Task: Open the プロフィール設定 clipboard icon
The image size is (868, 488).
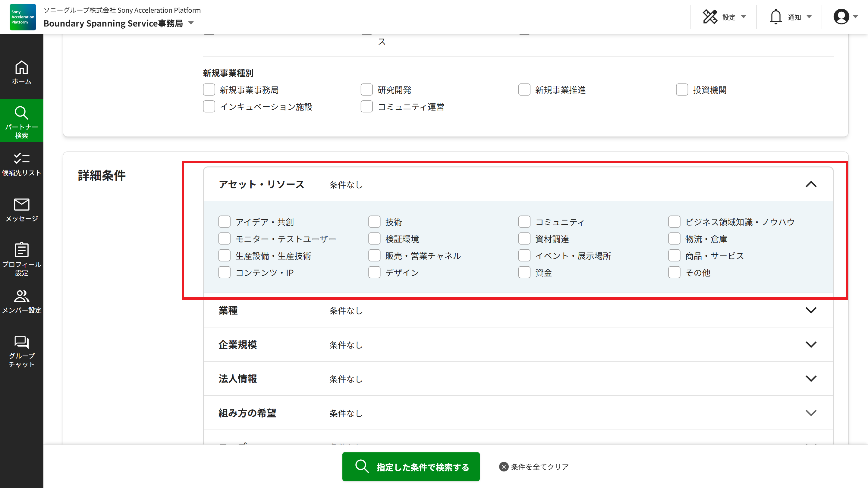Action: click(x=22, y=250)
